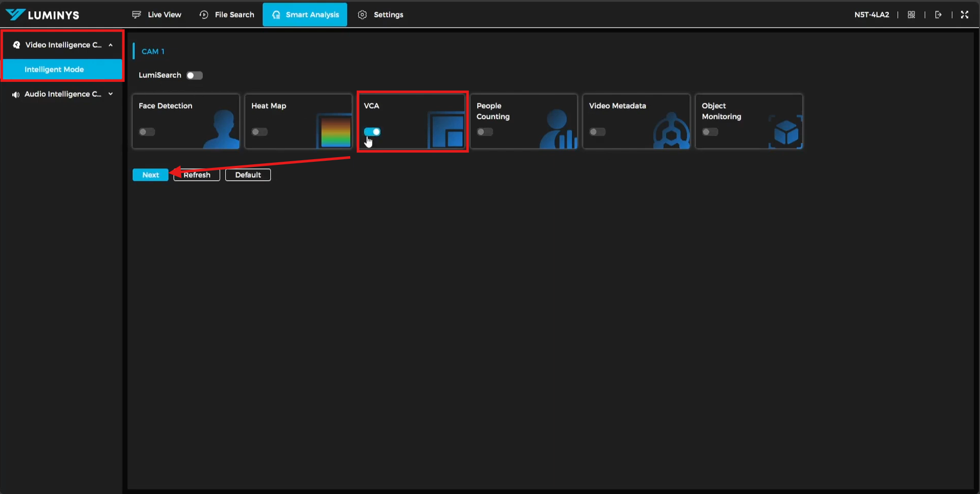Image resolution: width=980 pixels, height=494 pixels.
Task: Turn on the Face Detection toggle
Action: [x=147, y=132]
